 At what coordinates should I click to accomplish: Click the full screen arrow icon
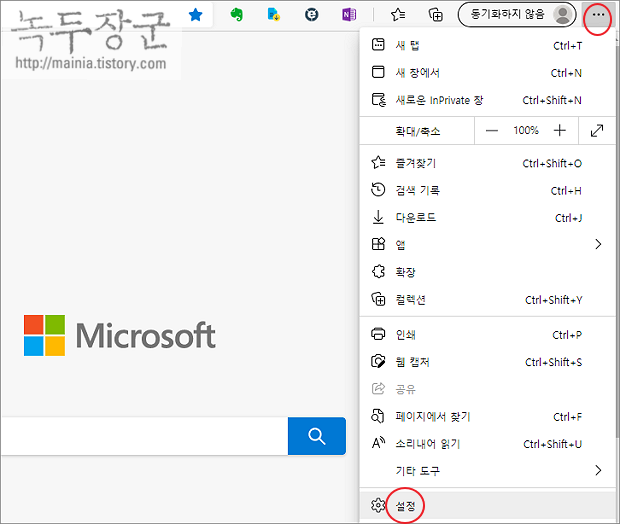[597, 131]
